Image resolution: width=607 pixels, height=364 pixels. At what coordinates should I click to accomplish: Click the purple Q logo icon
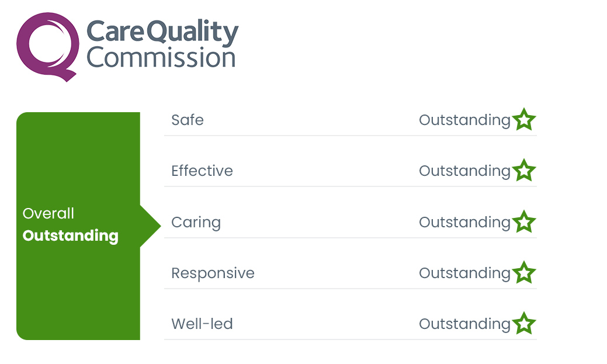click(47, 46)
